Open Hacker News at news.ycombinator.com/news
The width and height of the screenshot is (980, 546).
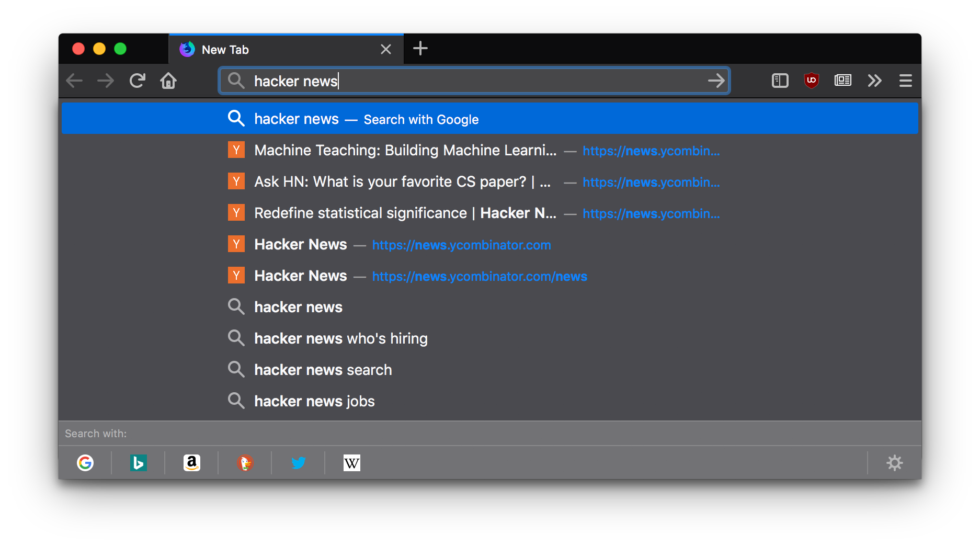tap(489, 276)
